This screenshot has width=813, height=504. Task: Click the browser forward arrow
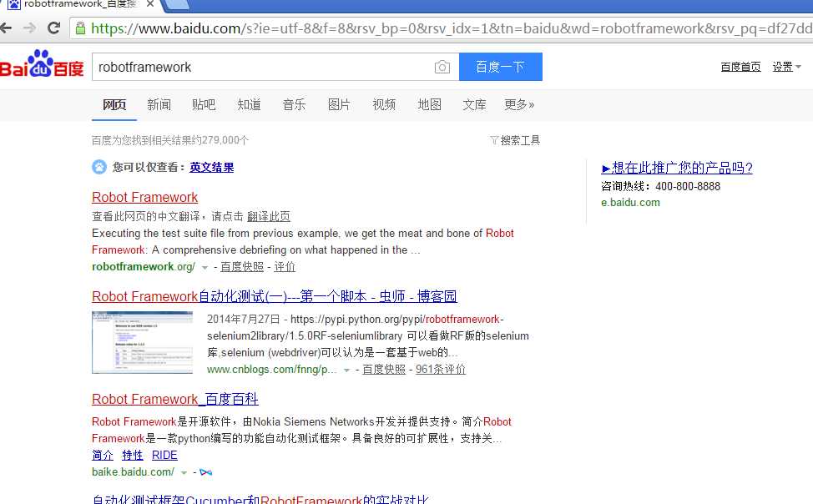pos(29,28)
